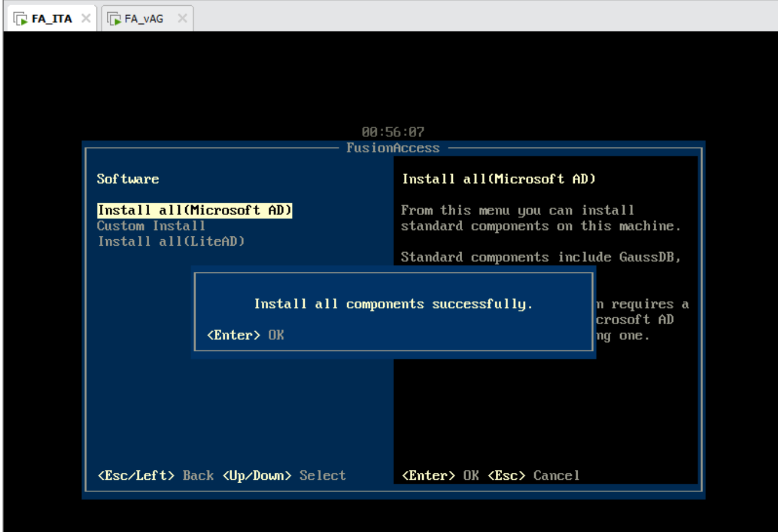The height and width of the screenshot is (532, 778).
Task: Click <Esc/Left> Back at bottom
Action: [156, 476]
